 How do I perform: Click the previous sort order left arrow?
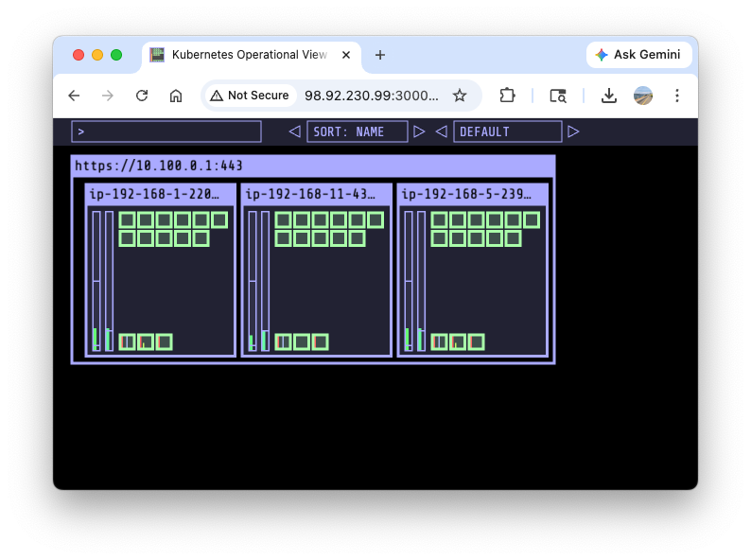pos(294,131)
